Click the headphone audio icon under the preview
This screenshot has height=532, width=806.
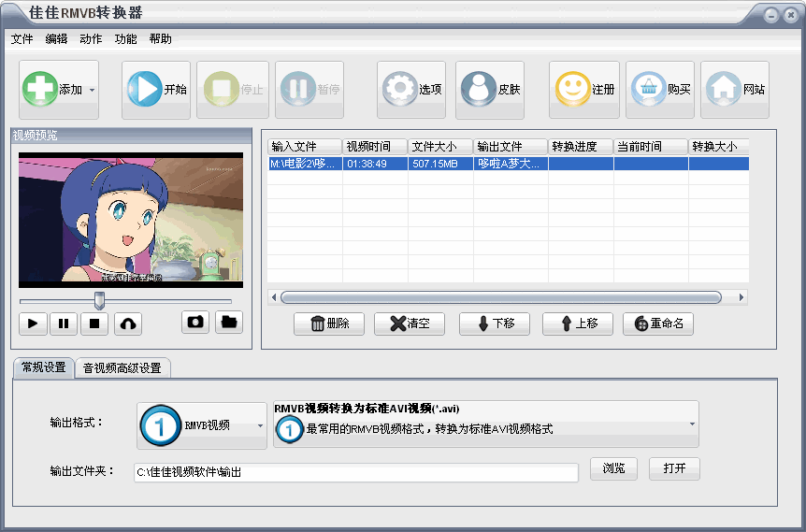[128, 324]
